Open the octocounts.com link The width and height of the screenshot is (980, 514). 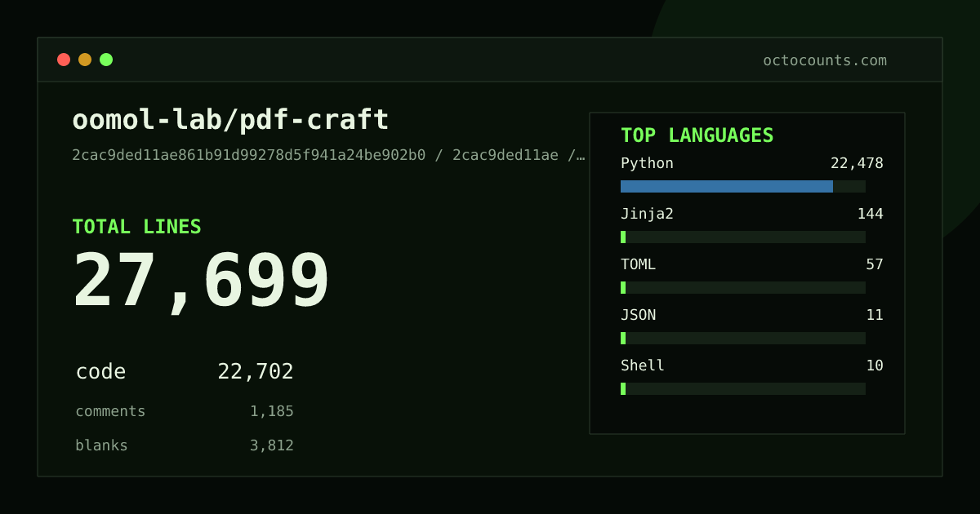click(x=825, y=60)
